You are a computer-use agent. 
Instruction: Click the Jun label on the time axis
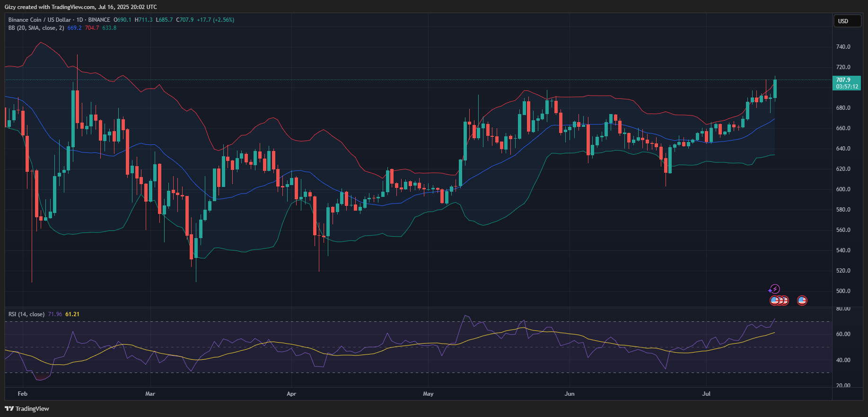(x=570, y=394)
